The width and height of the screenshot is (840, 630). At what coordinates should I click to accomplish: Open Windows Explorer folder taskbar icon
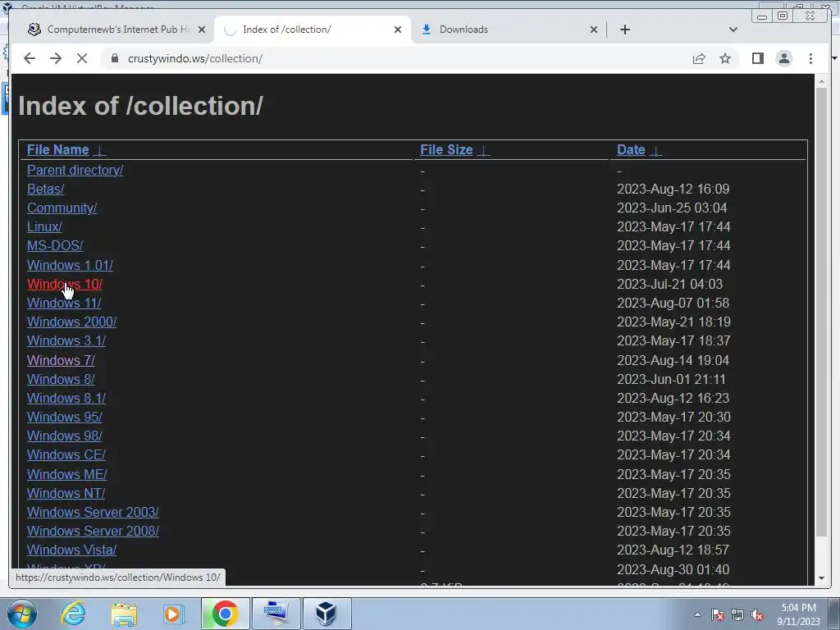point(124,614)
